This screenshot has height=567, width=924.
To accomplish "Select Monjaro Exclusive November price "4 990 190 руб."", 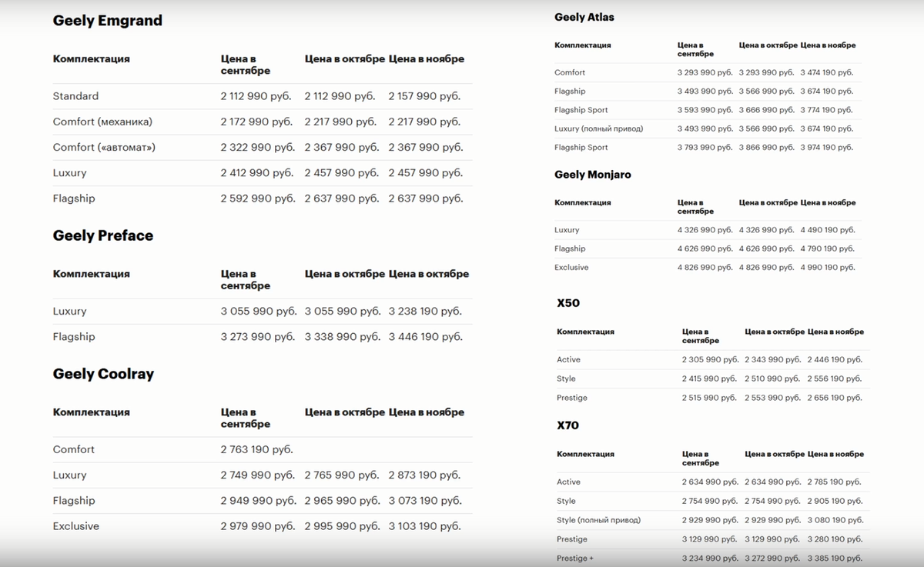I will pos(828,268).
